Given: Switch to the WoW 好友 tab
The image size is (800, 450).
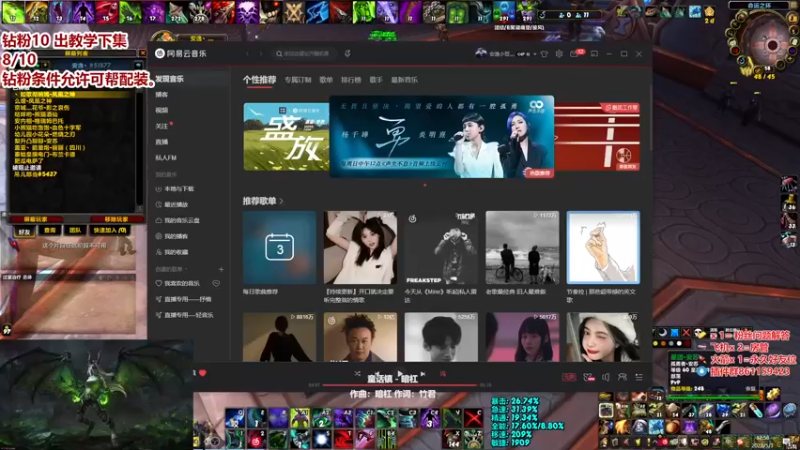Looking at the screenshot, I should tap(24, 231).
